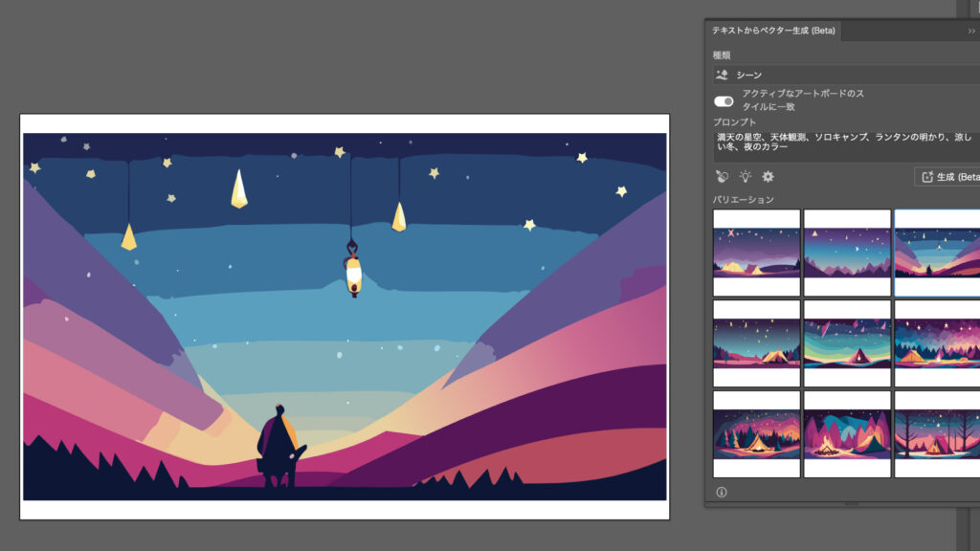980x551 pixels.
Task: Click the hanging lantern in the artboard artwork
Action: click(353, 273)
